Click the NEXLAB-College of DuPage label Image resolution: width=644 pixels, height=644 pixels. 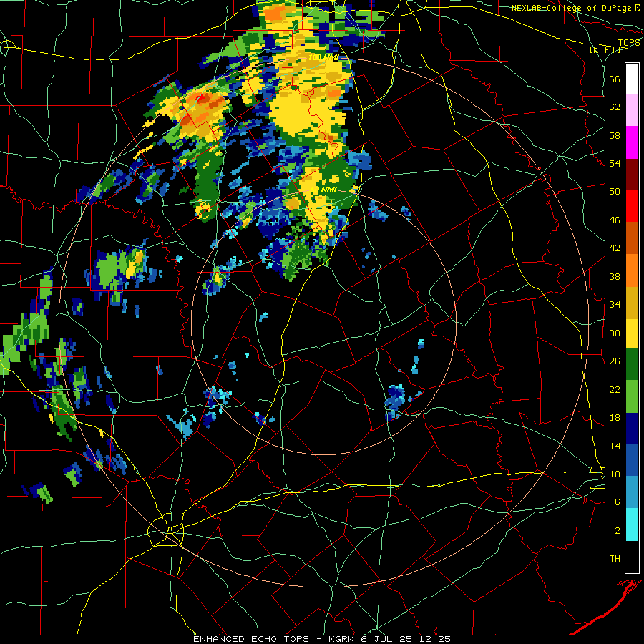click(x=571, y=8)
